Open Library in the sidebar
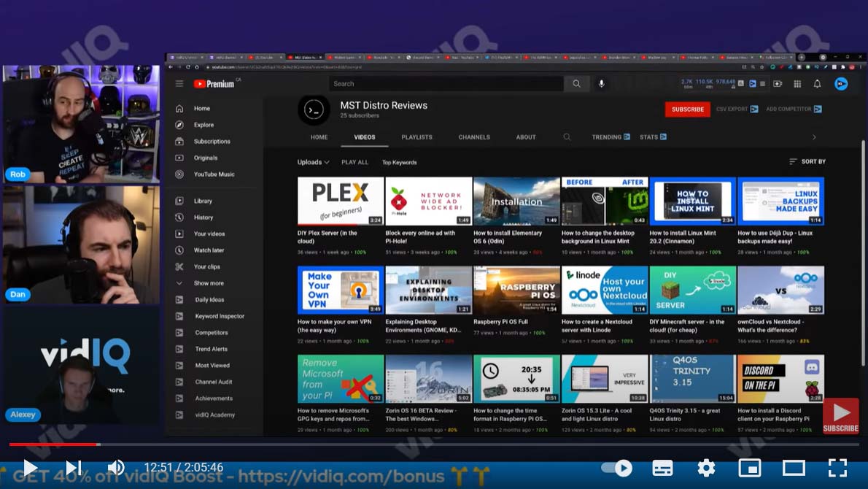This screenshot has width=868, height=489. 203,201
